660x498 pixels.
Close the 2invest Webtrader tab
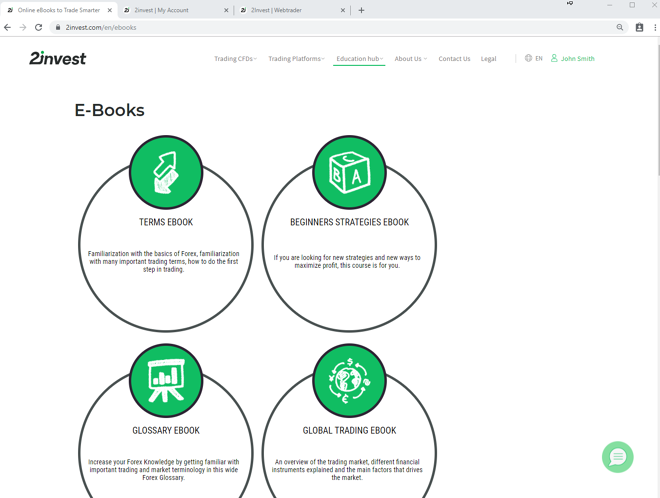point(343,10)
